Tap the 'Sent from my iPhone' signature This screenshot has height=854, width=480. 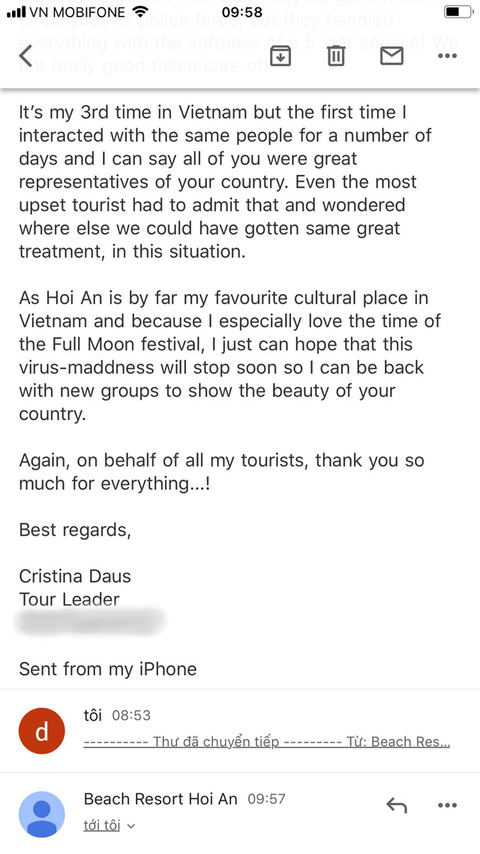coord(108,669)
